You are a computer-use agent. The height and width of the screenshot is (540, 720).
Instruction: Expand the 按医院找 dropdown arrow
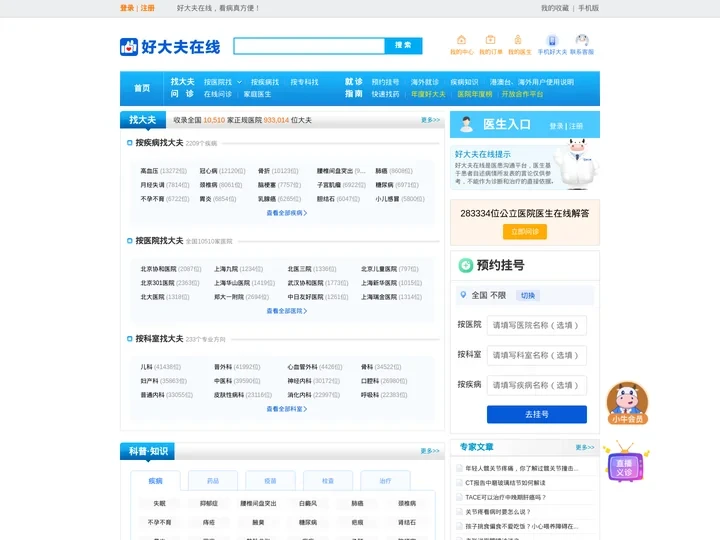pyautogui.click(x=239, y=82)
